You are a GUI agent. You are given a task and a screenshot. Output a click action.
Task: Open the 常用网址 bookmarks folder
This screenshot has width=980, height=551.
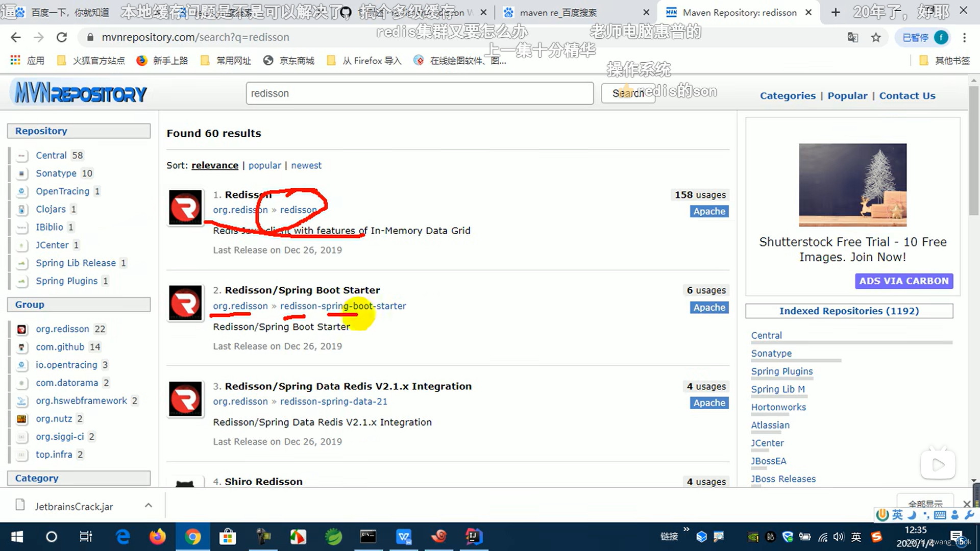(x=226, y=61)
